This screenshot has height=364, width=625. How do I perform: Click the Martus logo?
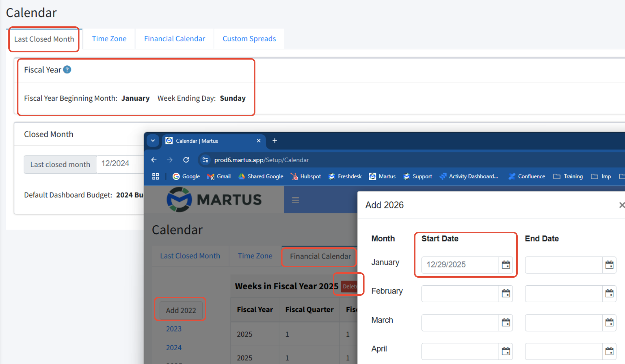click(214, 199)
